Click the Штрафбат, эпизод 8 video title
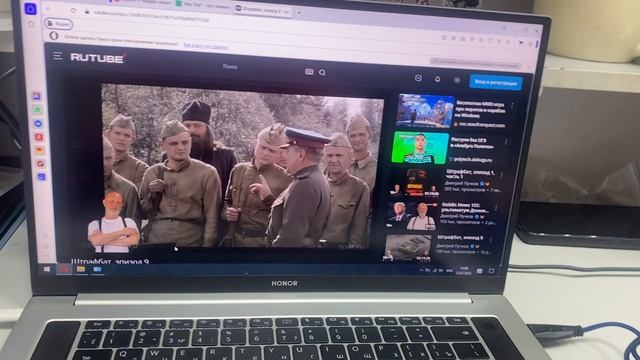 [460, 237]
